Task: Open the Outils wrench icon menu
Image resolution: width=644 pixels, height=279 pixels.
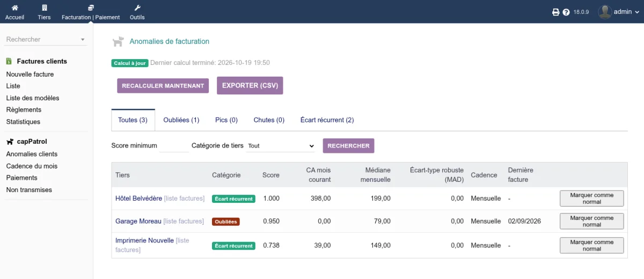Action: (137, 8)
